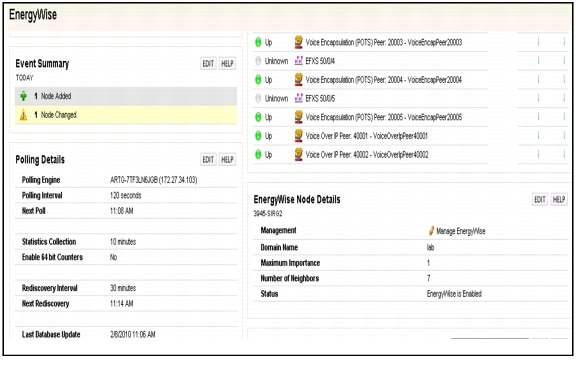576x384 pixels.
Task: Click the Next Poll 11:08 AM value
Action: pyautogui.click(x=122, y=211)
